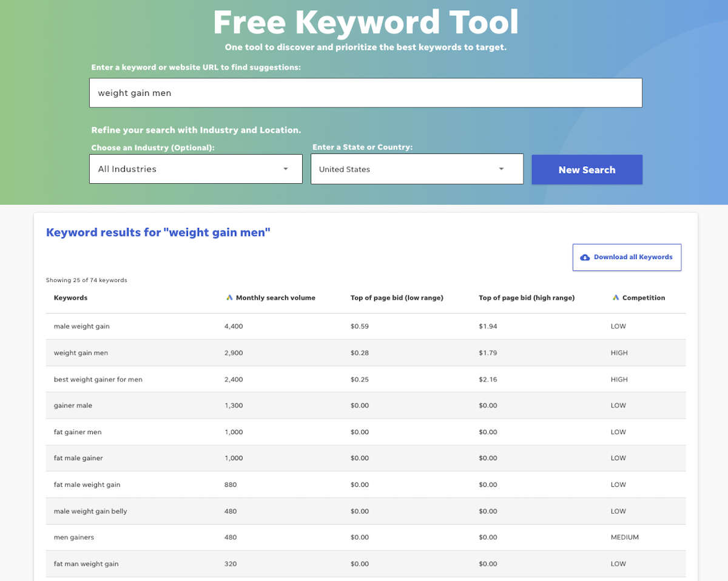The width and height of the screenshot is (728, 581).
Task: Select the keyword search input field
Action: pos(364,92)
